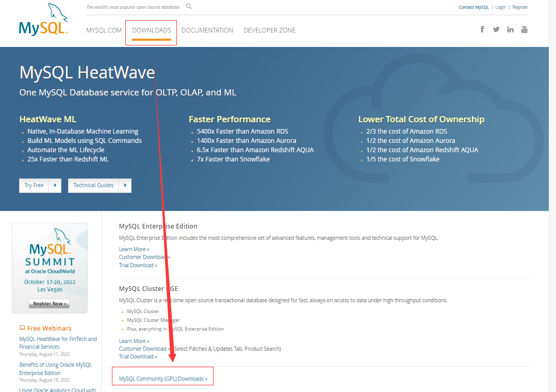Click "The world's most popular open source database" tagline
The height and width of the screenshot is (392, 556).
click(x=133, y=7)
